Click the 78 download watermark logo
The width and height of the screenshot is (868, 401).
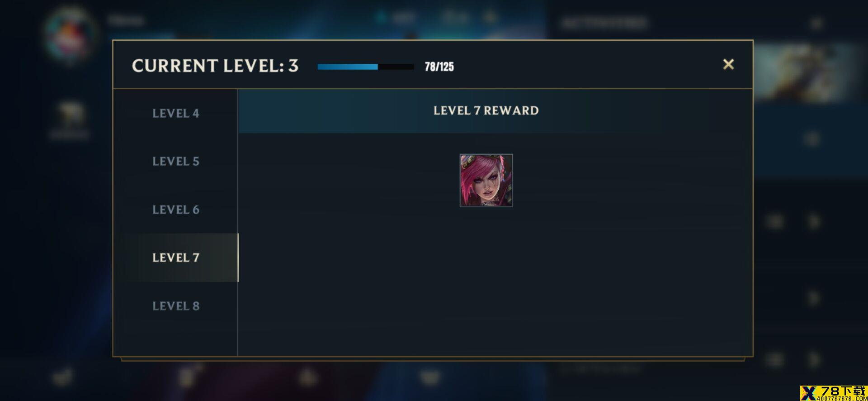[x=834, y=393]
